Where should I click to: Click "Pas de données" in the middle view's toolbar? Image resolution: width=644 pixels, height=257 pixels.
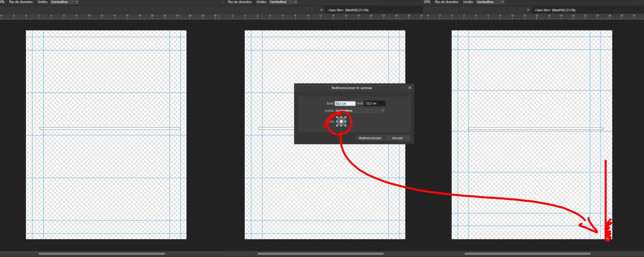point(240,2)
